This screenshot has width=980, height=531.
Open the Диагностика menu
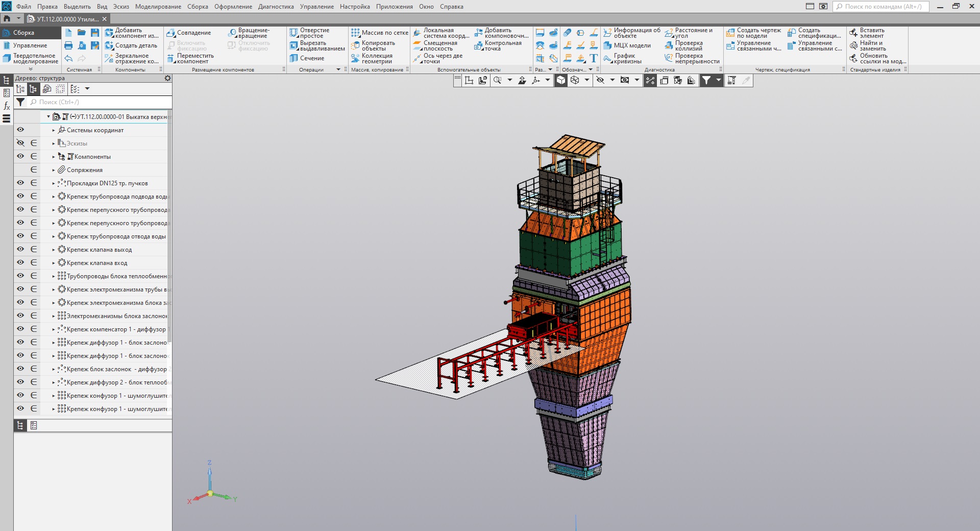tap(276, 7)
